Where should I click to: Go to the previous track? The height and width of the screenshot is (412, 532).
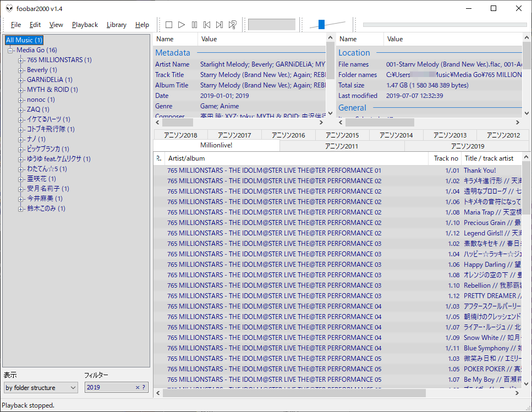coord(207,25)
